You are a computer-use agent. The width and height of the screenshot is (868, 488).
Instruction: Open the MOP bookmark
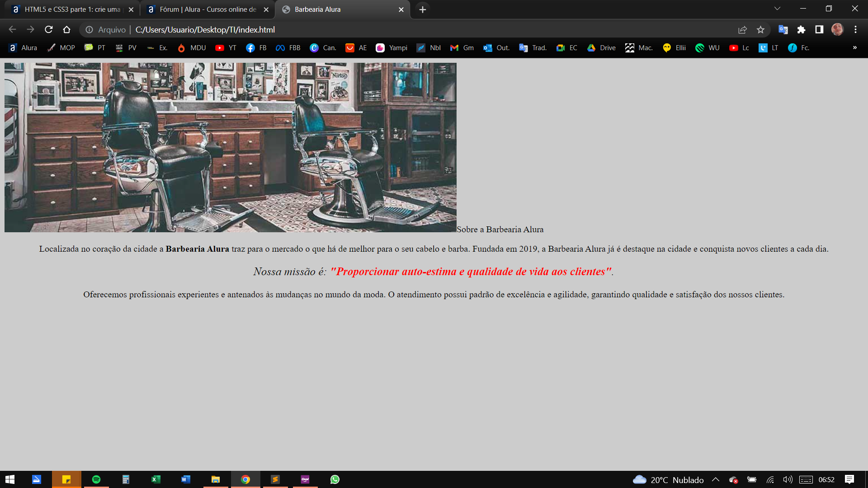[61, 48]
